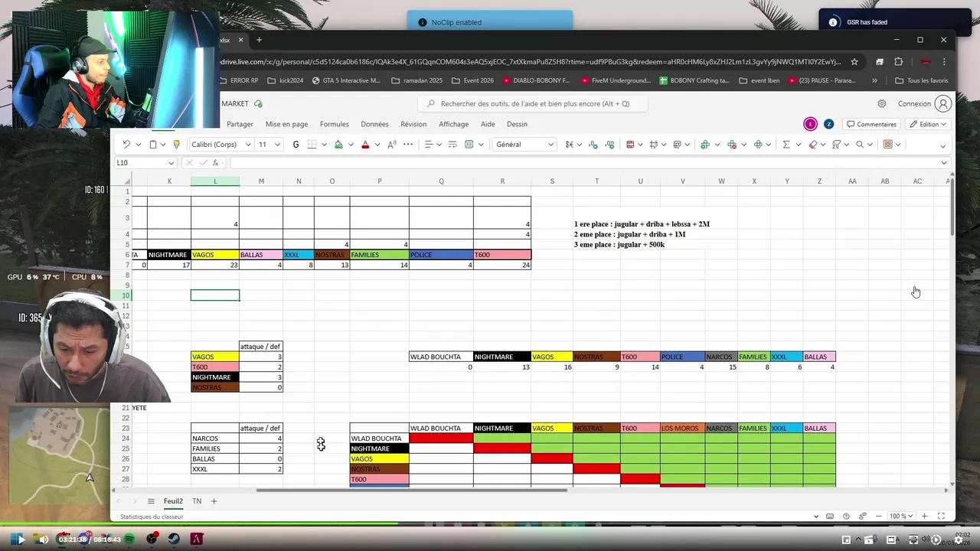Click the search box Rechercher des outils
The image size is (980, 551).
(x=533, y=104)
